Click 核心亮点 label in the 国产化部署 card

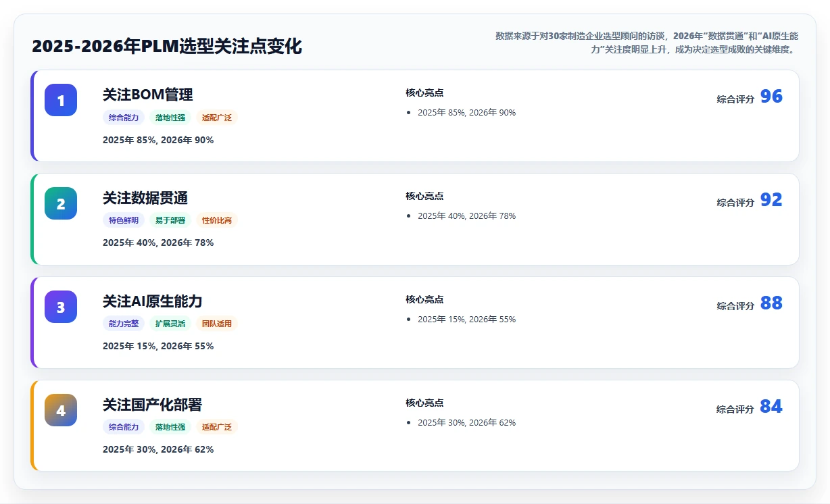coord(424,403)
